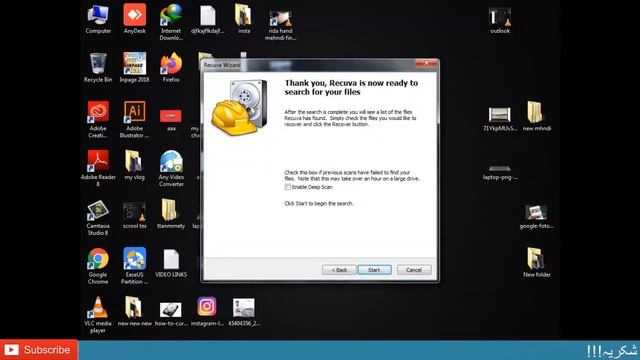Select the VIDEO LINKS text file
Image resolution: width=640 pixels, height=360 pixels.
pyautogui.click(x=171, y=263)
